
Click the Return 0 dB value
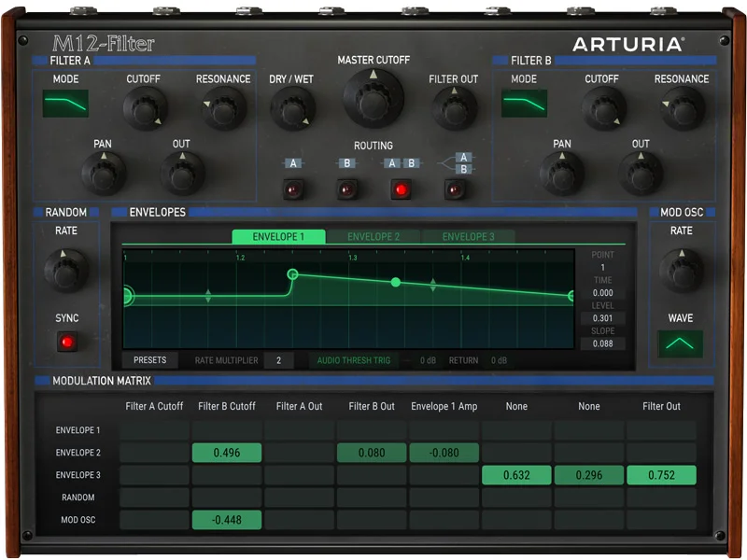(499, 360)
